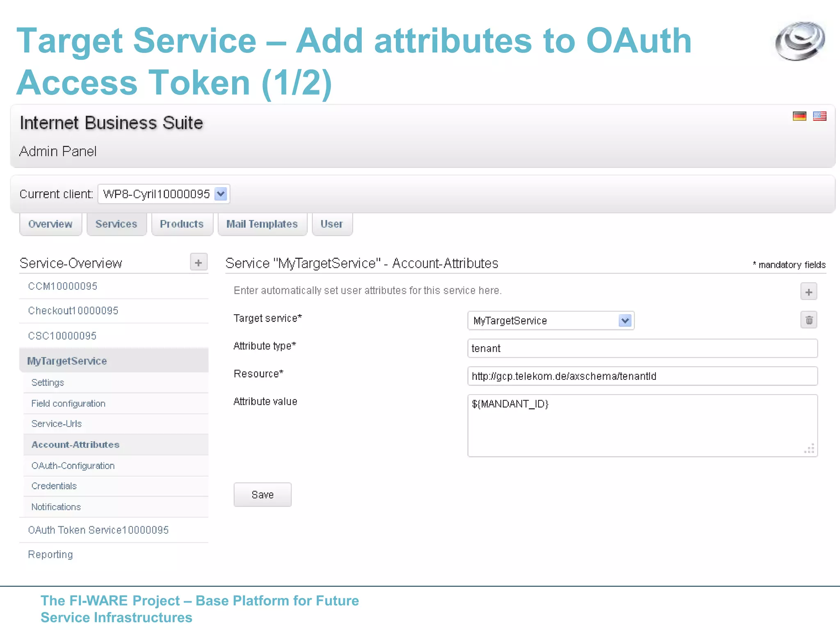Screen dimensions: 840x630
Task: Open OAuth-Configuration under MyTargetService
Action: (116, 466)
